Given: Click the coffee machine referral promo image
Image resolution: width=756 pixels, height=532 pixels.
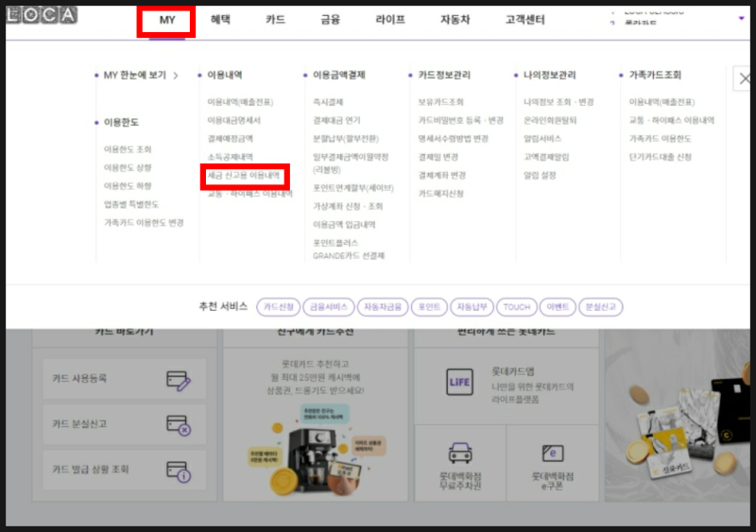Looking at the screenshot, I should pos(316,451).
